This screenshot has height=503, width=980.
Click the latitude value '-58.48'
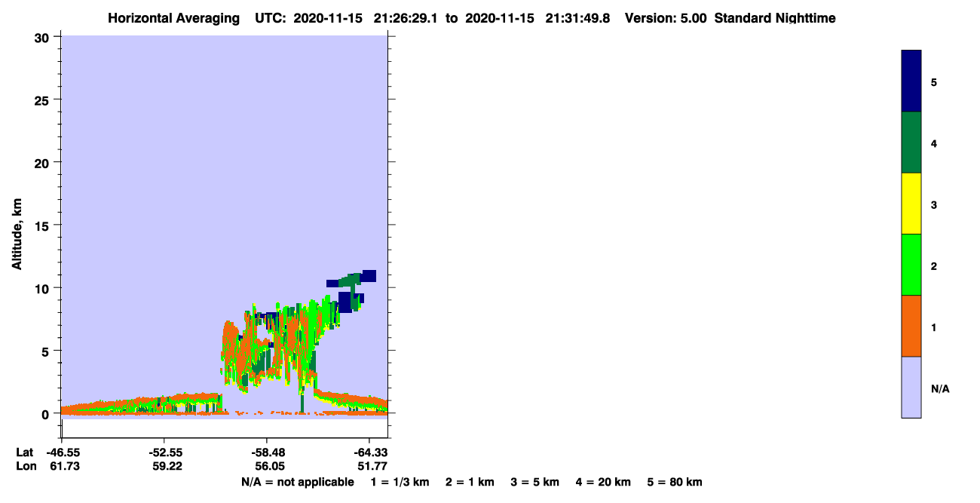[x=267, y=452]
